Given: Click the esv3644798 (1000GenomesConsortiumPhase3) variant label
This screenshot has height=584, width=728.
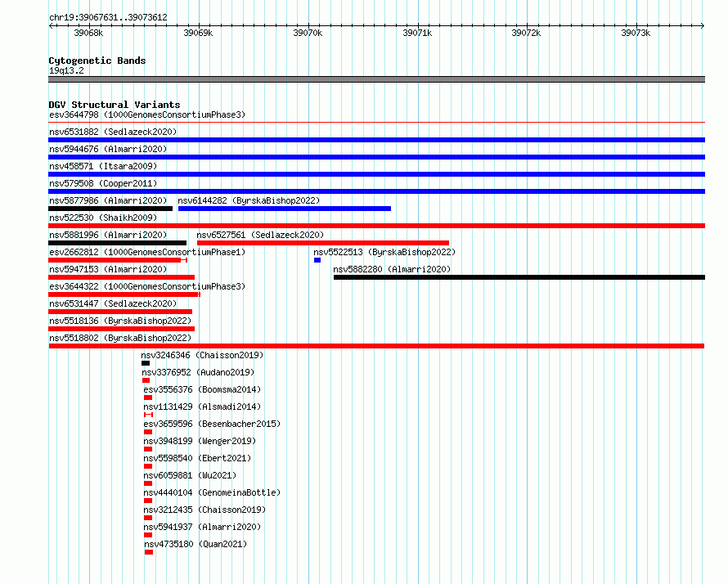Looking at the screenshot, I should click(x=147, y=115).
